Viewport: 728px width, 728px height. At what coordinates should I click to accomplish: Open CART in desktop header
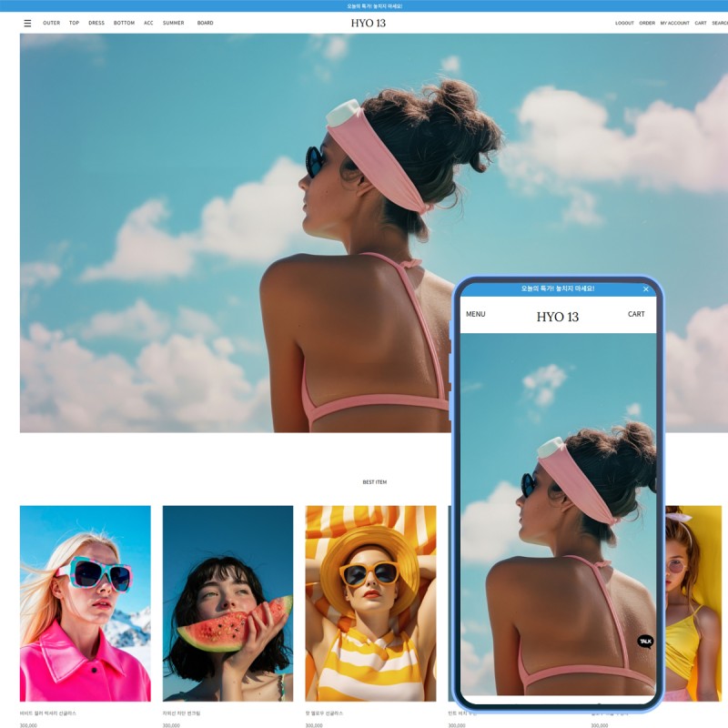(701, 24)
